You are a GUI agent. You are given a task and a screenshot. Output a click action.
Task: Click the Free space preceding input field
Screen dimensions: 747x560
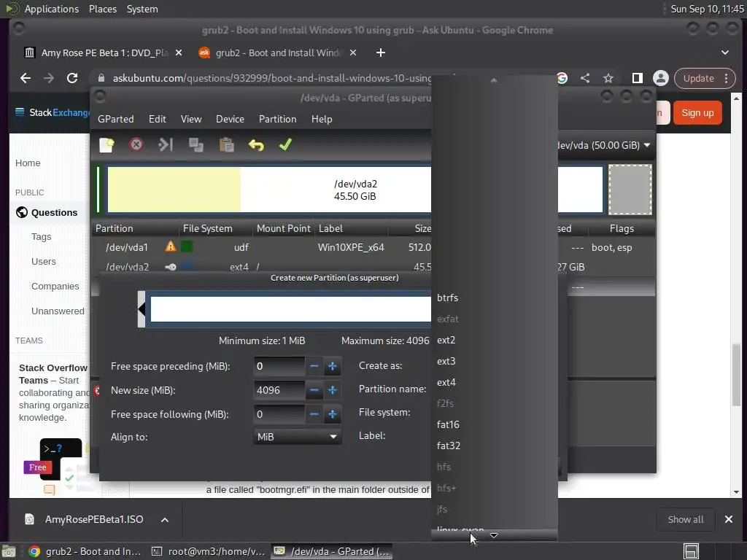[x=279, y=366]
